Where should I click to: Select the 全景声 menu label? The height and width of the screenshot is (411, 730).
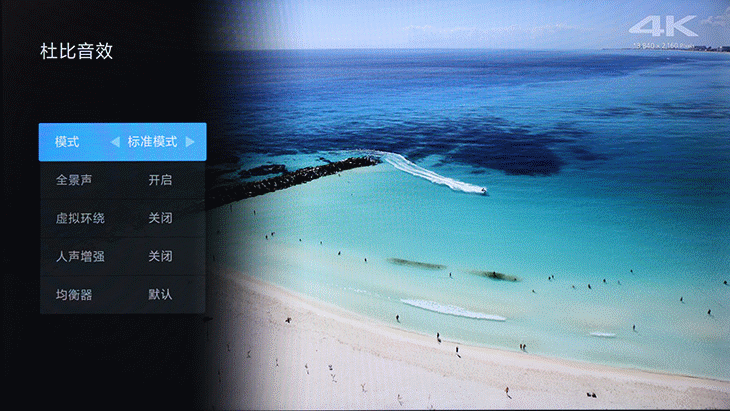point(74,180)
